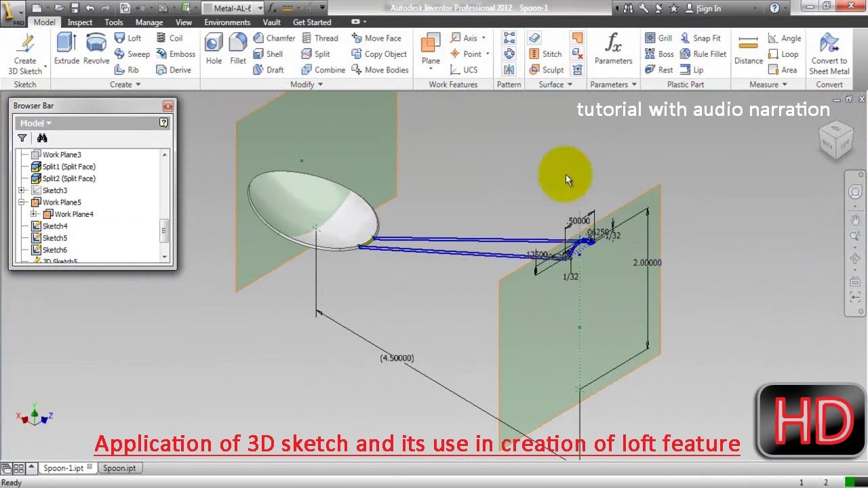
Task: Click Convert to Sheet Metal
Action: pyautogui.click(x=829, y=53)
